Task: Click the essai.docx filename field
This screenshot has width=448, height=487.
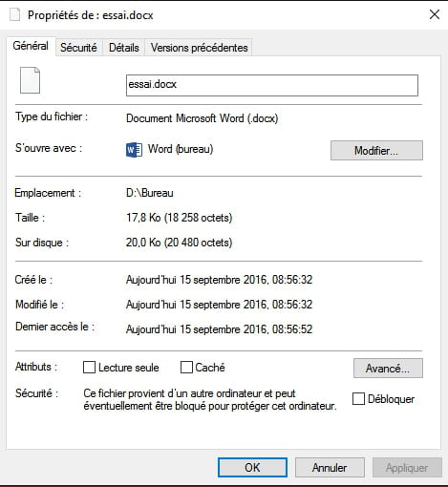Action: click(x=272, y=85)
